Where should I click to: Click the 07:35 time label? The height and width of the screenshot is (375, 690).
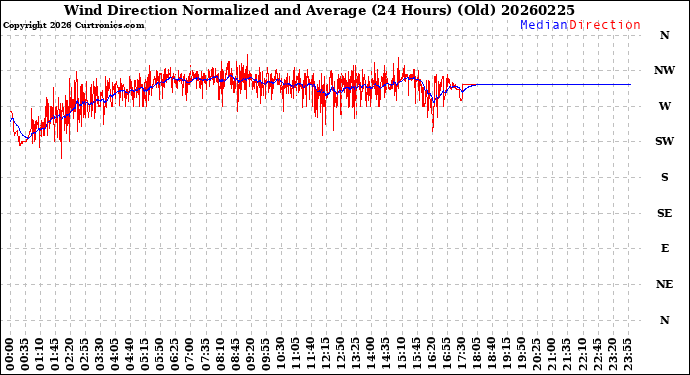pyautogui.click(x=205, y=354)
